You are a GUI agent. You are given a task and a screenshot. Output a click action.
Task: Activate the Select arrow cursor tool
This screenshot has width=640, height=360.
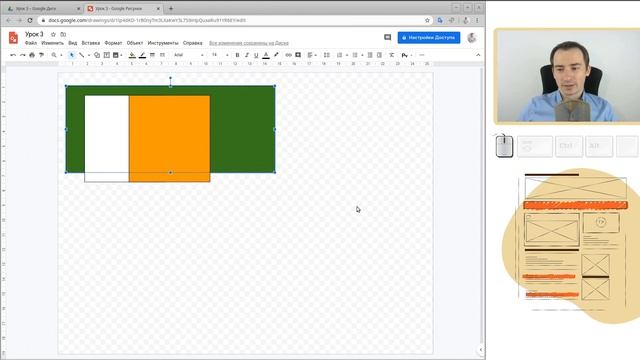pos(72,55)
